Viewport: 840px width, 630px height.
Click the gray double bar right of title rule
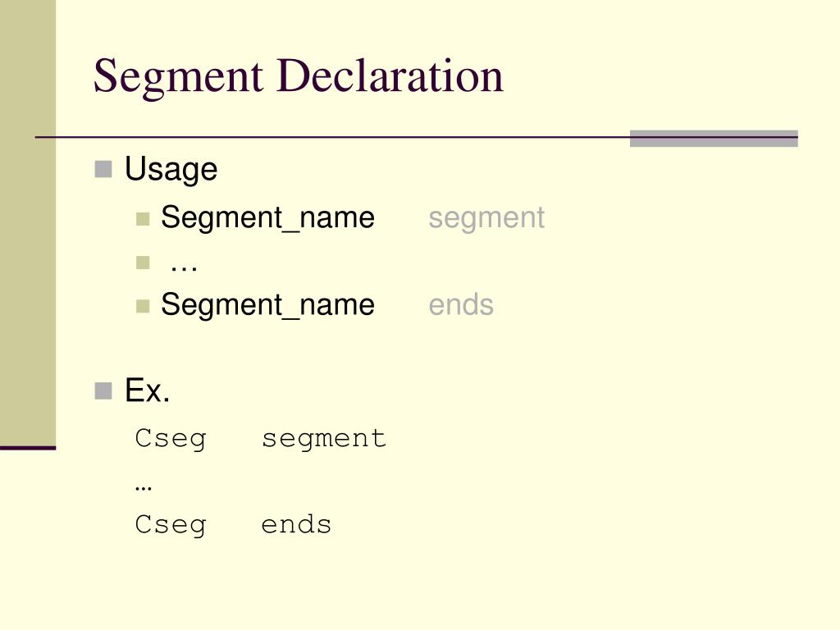tap(714, 138)
